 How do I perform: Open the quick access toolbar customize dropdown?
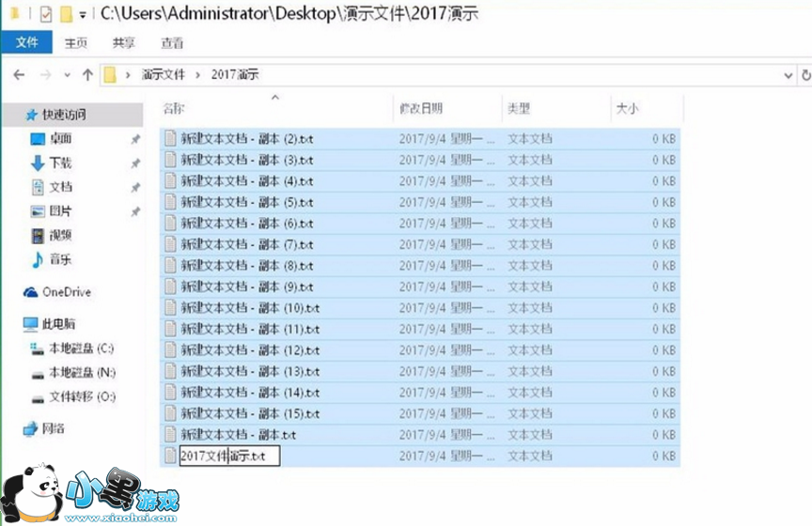pos(83,15)
